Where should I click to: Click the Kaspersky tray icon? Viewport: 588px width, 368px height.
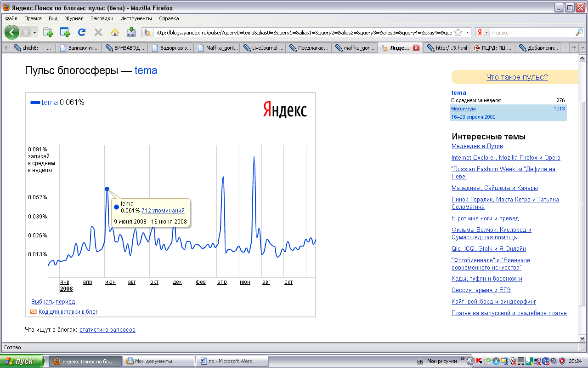click(x=479, y=362)
